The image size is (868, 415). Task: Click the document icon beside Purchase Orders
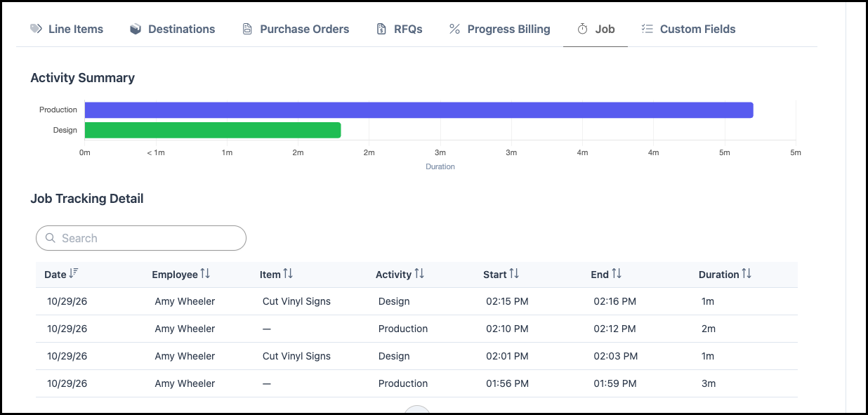pyautogui.click(x=247, y=29)
